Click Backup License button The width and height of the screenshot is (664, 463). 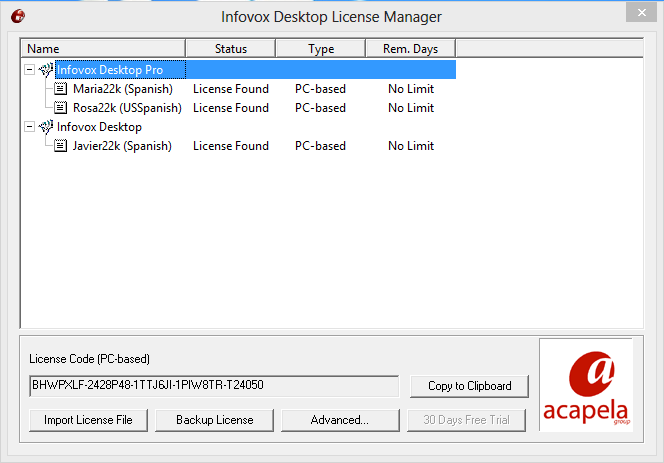point(214,420)
